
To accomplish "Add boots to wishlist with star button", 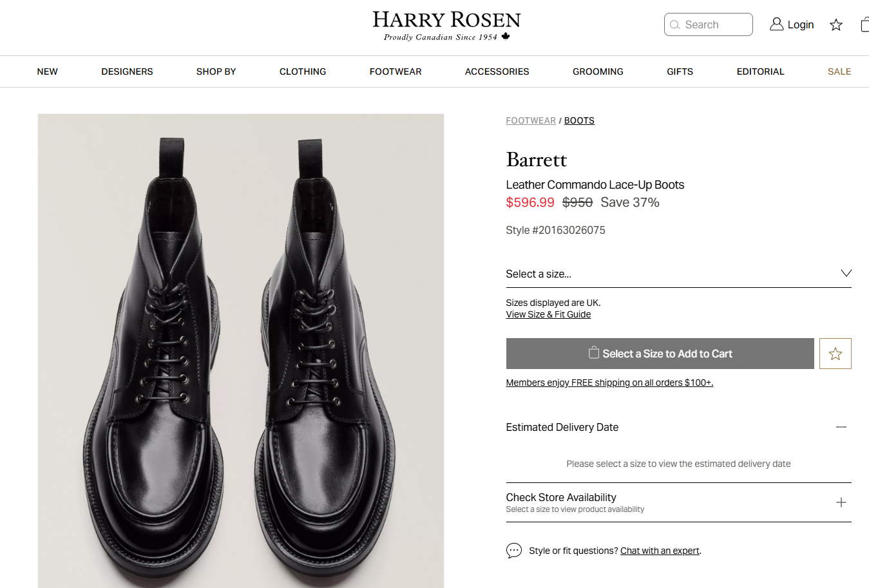I will tap(836, 354).
